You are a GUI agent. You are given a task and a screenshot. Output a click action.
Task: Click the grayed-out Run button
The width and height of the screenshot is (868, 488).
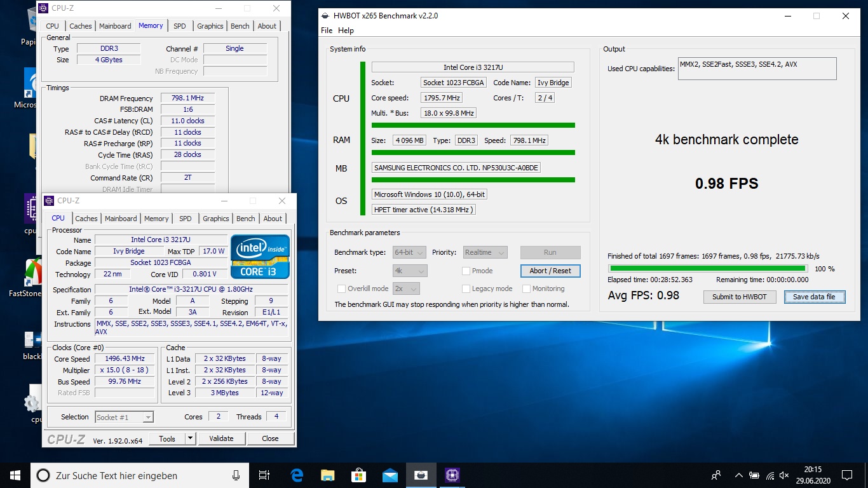coord(550,252)
